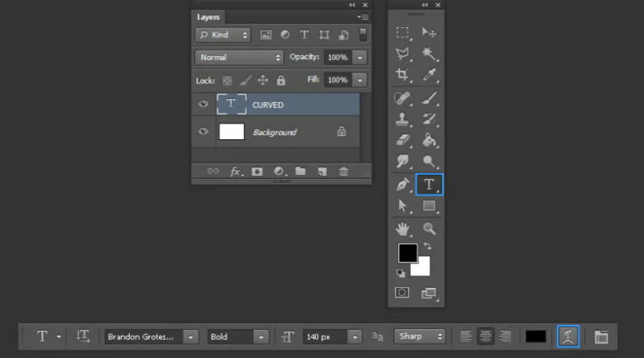Image resolution: width=644 pixels, height=358 pixels.
Task: Filter layers by smart objects
Action: tap(344, 35)
